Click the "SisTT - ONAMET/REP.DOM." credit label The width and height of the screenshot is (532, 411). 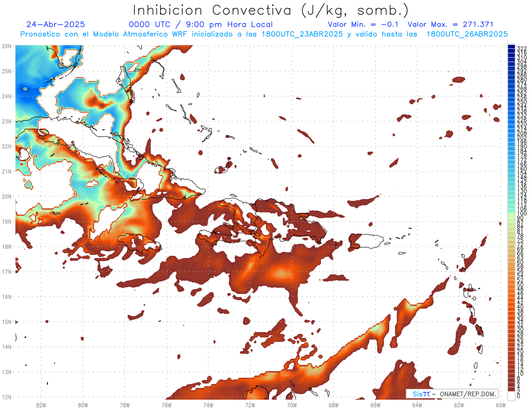pos(452,394)
